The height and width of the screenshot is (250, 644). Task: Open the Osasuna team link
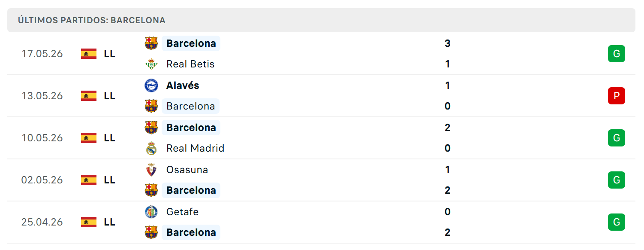[x=187, y=170]
